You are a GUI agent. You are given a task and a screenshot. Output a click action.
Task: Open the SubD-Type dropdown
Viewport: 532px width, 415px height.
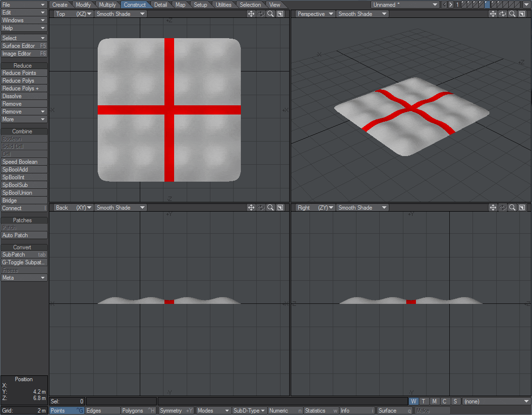[x=250, y=411]
